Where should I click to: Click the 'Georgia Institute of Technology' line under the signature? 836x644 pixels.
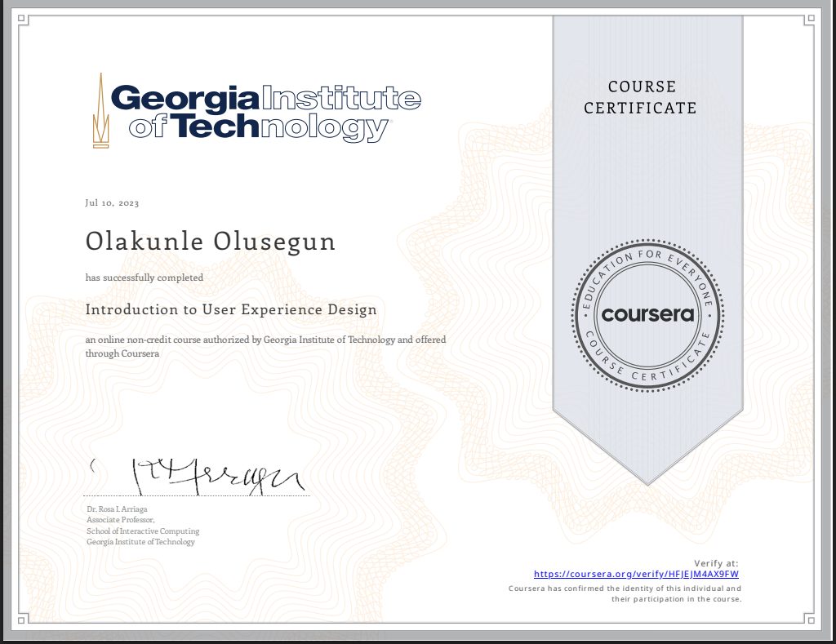[140, 542]
